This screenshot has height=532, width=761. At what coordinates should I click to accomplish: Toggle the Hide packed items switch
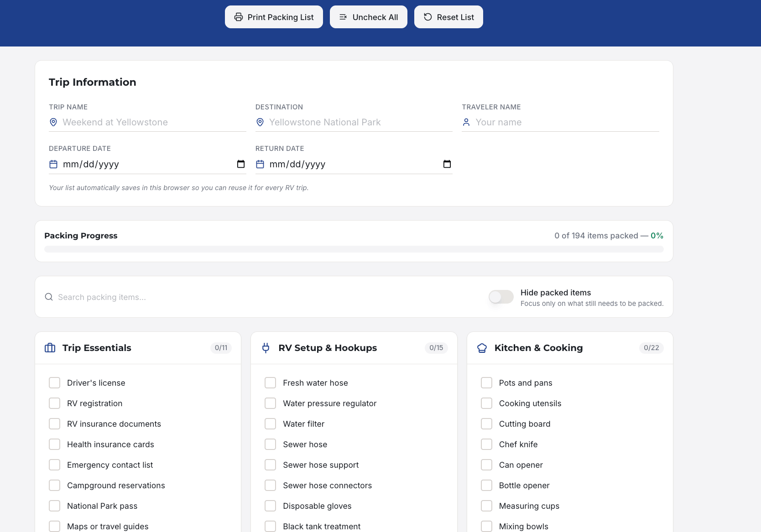point(501,297)
